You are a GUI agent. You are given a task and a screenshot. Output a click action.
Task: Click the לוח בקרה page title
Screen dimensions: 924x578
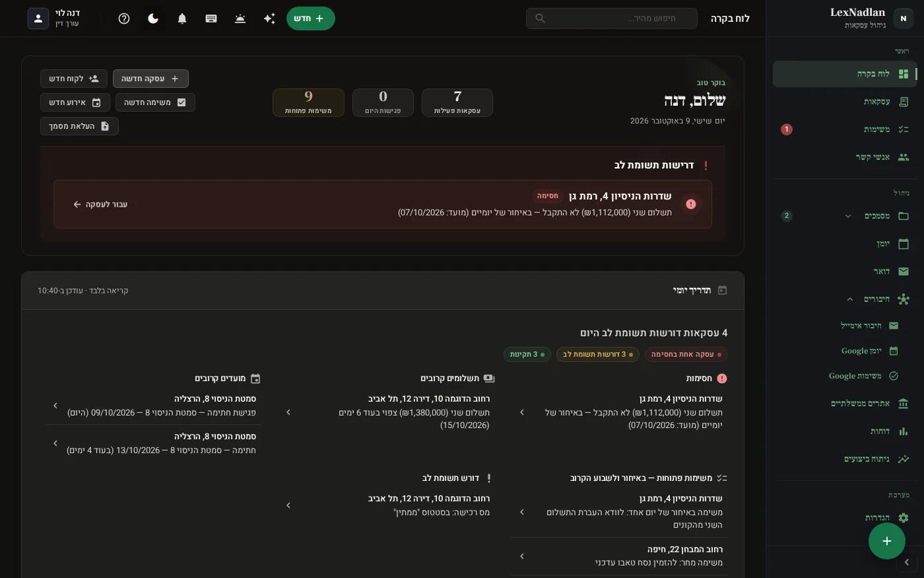pyautogui.click(x=730, y=18)
